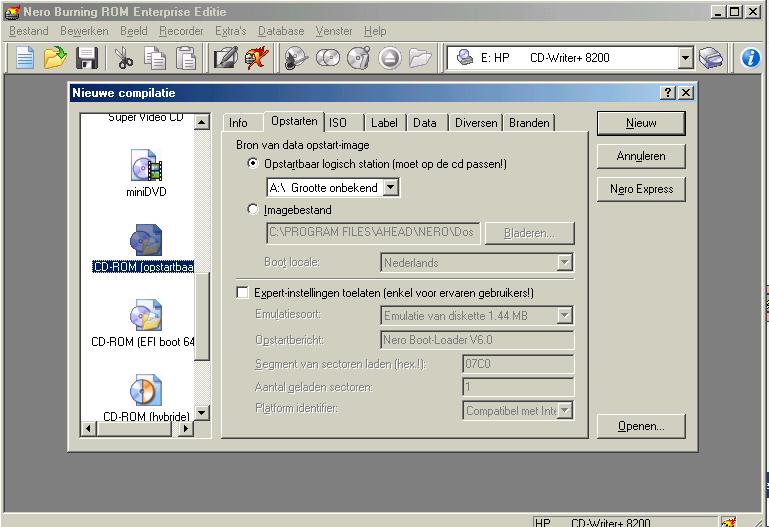Image resolution: width=769 pixels, height=527 pixels.
Task: Switch to the Label tab
Action: point(385,123)
